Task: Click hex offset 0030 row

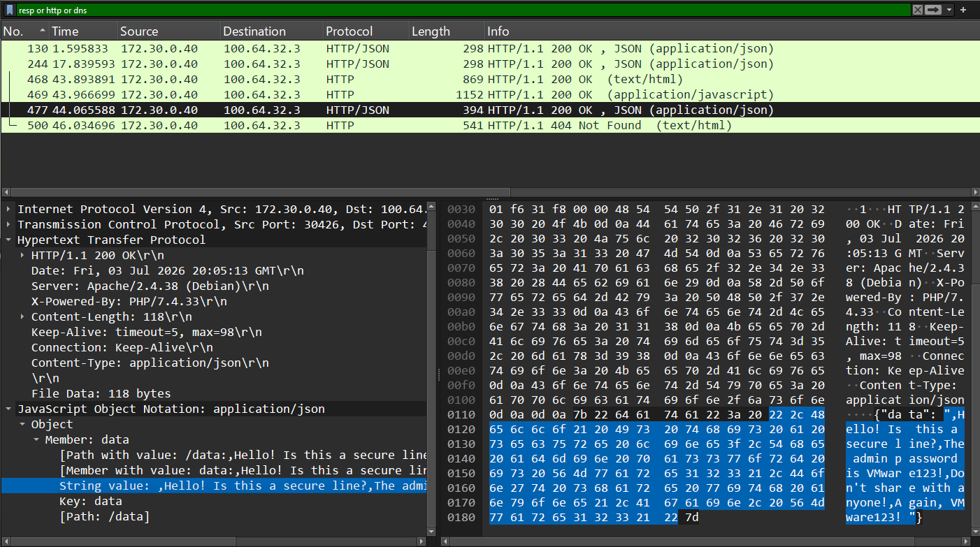Action: click(x=461, y=209)
